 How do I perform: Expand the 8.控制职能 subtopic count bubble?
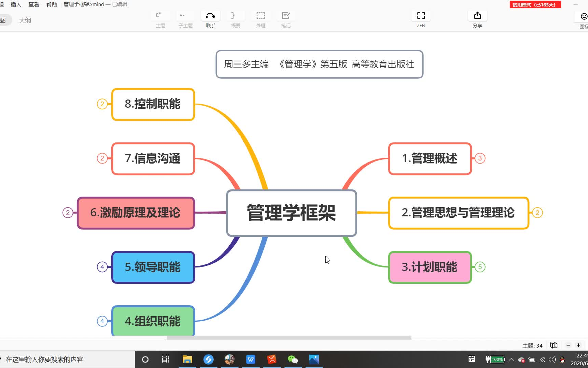click(102, 104)
